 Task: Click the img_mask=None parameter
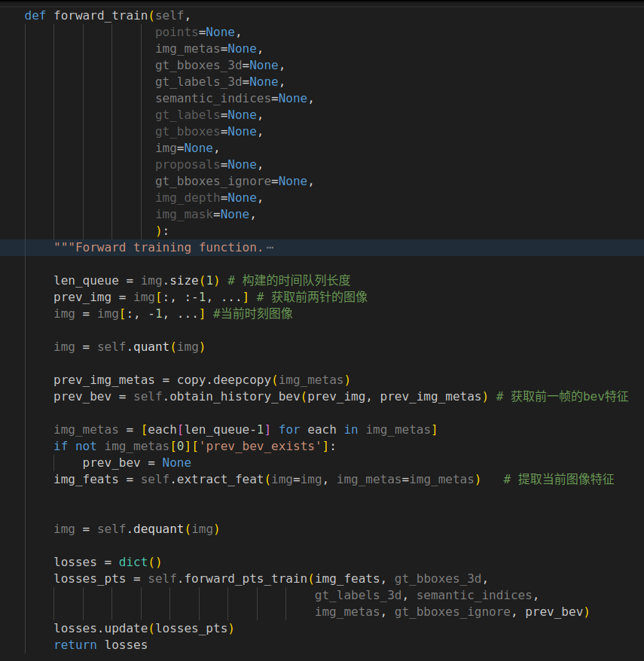pyautogui.click(x=202, y=215)
